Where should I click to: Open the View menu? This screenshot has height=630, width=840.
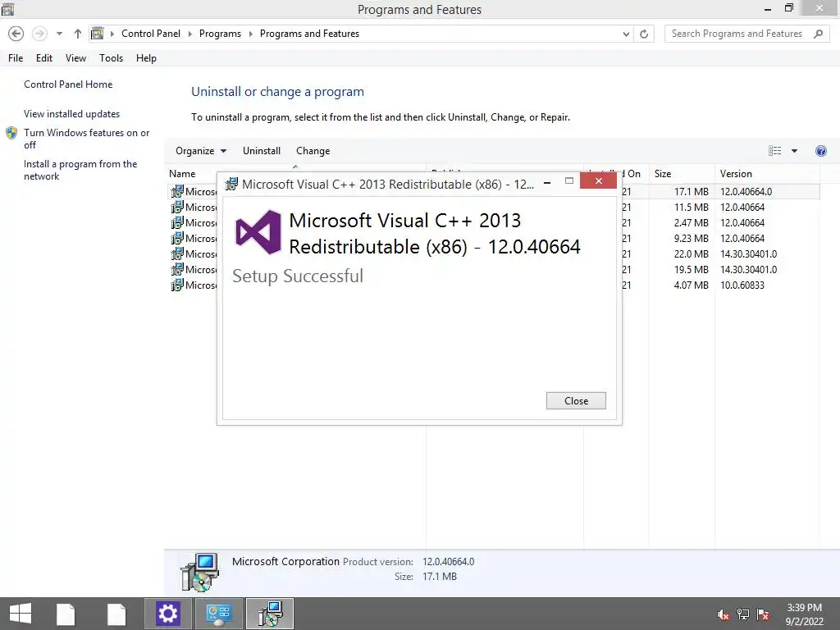[75, 58]
